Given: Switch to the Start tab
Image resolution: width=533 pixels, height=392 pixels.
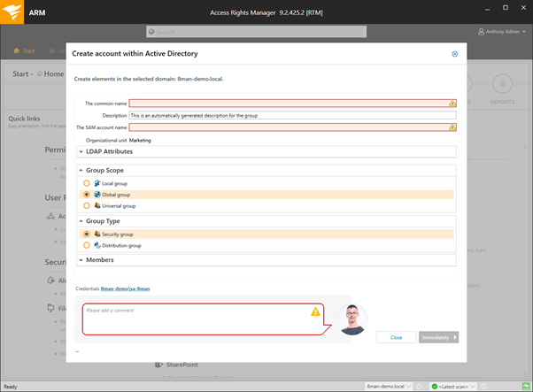Looking at the screenshot, I should pyautogui.click(x=24, y=50).
